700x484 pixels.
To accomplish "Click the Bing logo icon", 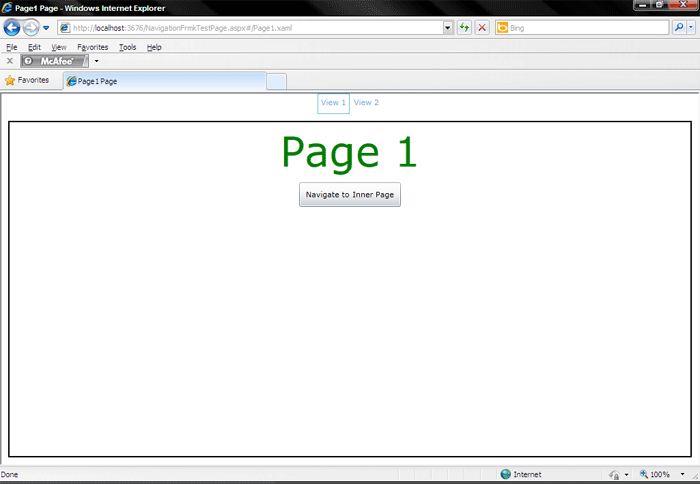I will (502, 28).
